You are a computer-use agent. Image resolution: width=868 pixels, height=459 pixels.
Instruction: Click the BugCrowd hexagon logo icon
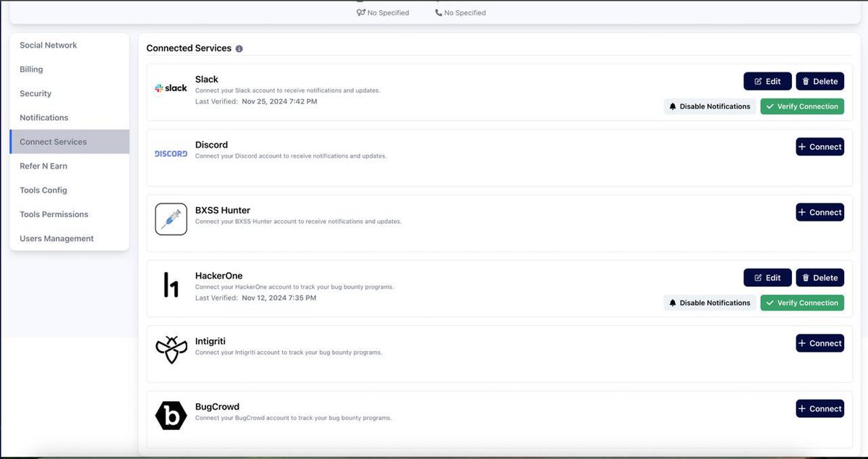click(x=171, y=416)
